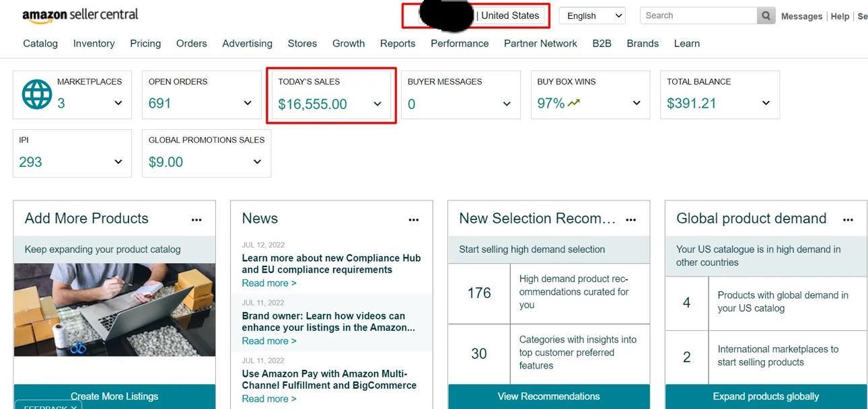This screenshot has width=868, height=409.
Task: Expand the Open Orders card
Action: coord(248,103)
